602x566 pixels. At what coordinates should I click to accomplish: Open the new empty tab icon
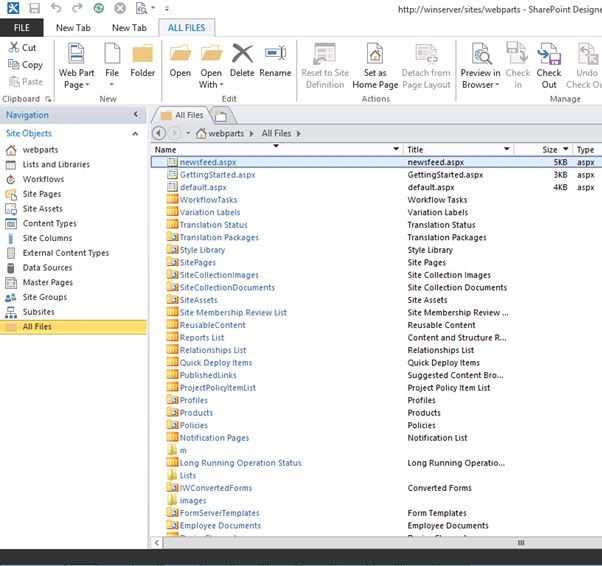[x=221, y=116]
